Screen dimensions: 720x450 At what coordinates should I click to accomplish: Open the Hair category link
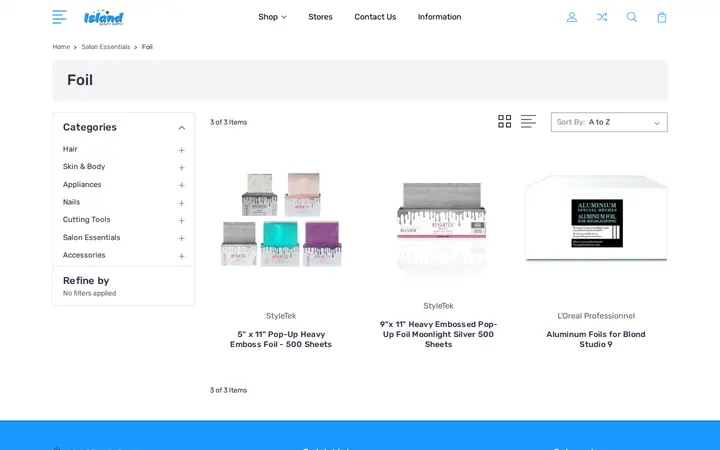coord(70,149)
